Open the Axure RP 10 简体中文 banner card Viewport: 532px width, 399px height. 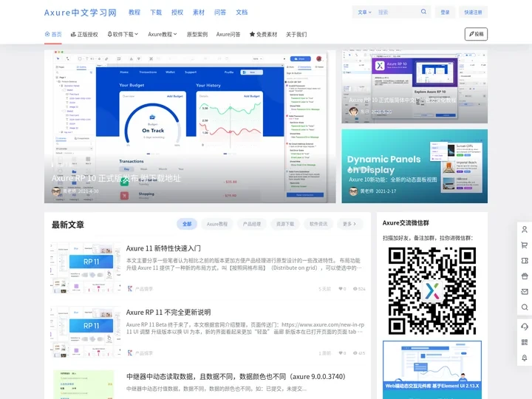(x=415, y=87)
